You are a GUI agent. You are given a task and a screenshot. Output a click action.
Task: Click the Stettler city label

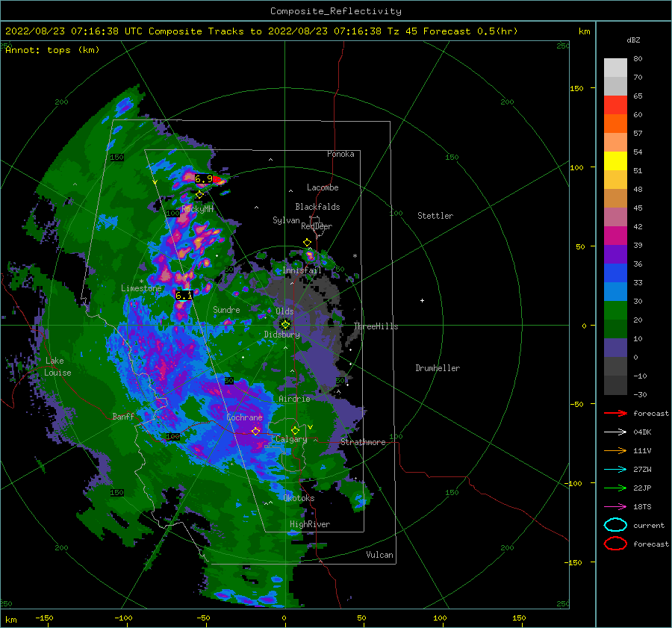pos(435,216)
